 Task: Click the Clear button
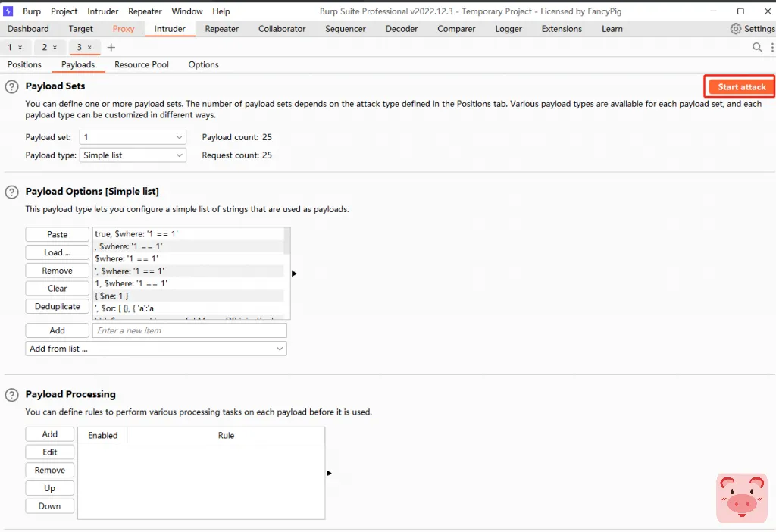click(58, 289)
